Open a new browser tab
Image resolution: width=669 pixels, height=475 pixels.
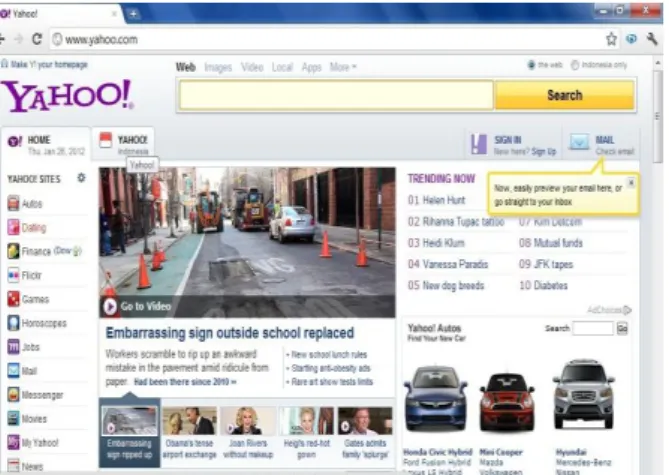[133, 14]
